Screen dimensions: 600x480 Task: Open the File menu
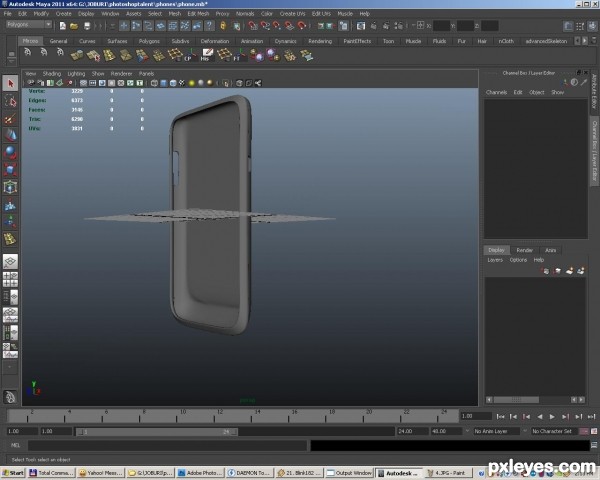[8, 14]
